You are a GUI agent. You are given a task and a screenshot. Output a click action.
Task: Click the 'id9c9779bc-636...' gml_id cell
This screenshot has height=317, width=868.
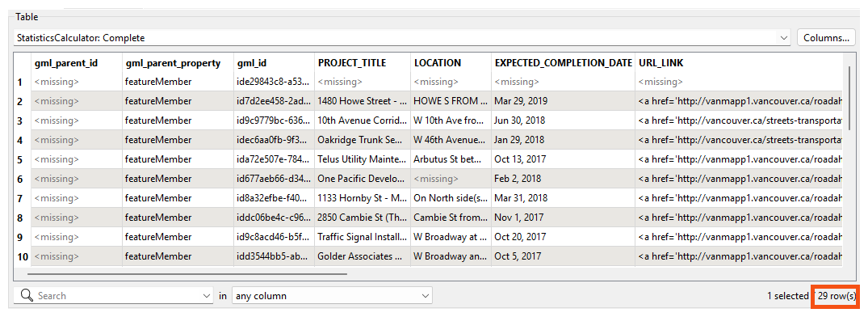pyautogui.click(x=274, y=120)
